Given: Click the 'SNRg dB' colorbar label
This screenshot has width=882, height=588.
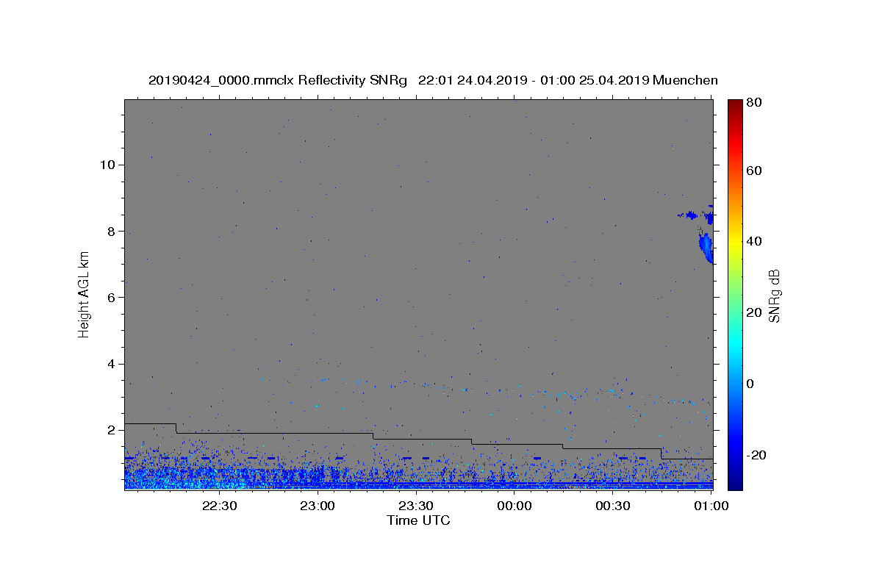Looking at the screenshot, I should point(774,295).
